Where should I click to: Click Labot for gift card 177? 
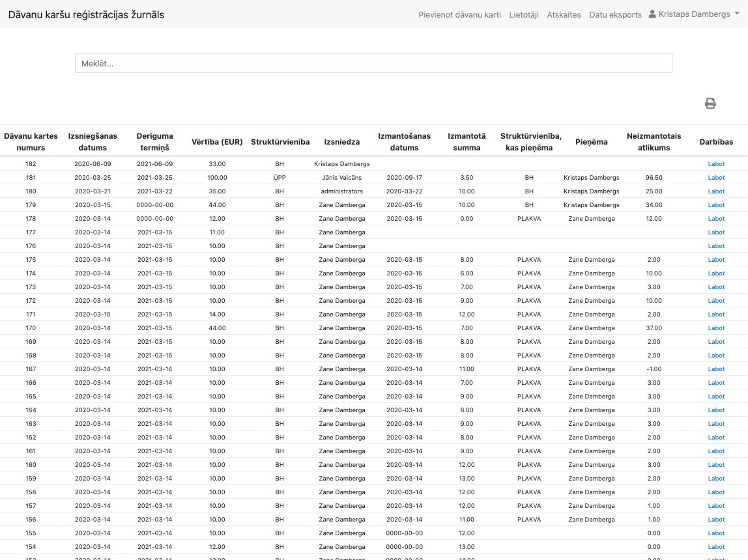(x=716, y=232)
